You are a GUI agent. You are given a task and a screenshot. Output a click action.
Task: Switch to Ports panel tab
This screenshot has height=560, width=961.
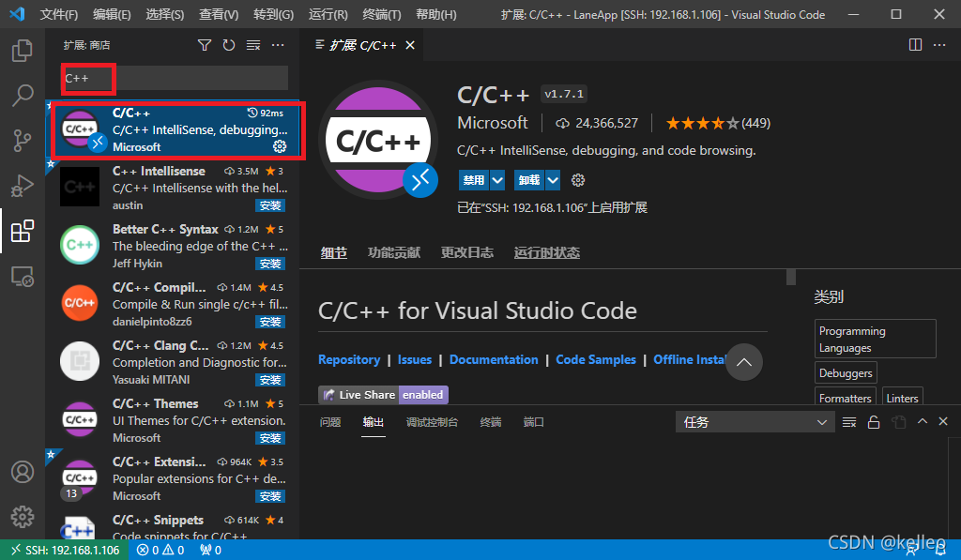[534, 422]
